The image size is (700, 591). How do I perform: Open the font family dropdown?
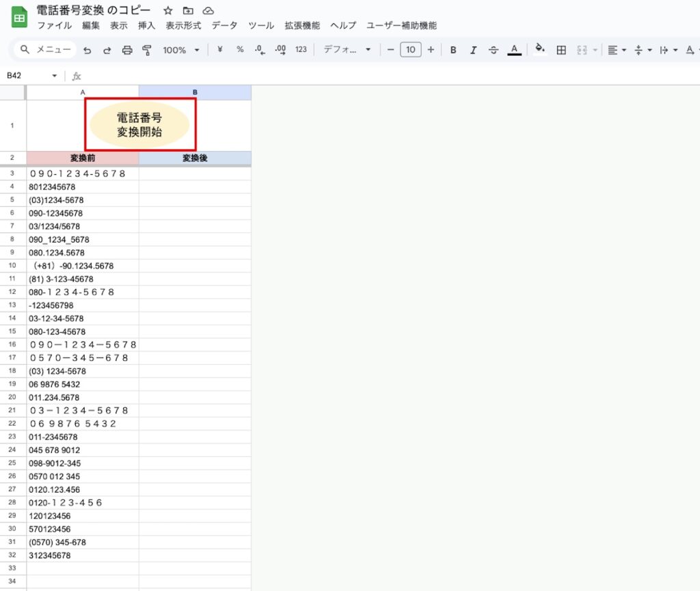[x=347, y=49]
